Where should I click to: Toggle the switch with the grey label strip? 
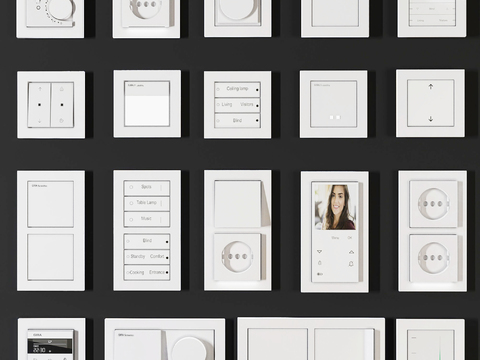(x=147, y=103)
